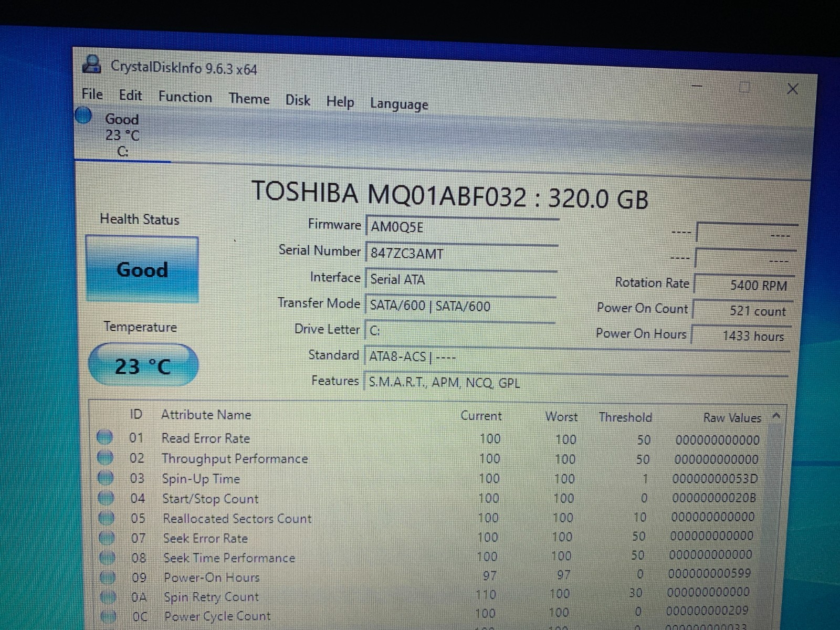Click the scroll-up arrow of attribute list
840x630 pixels.
coord(776,416)
